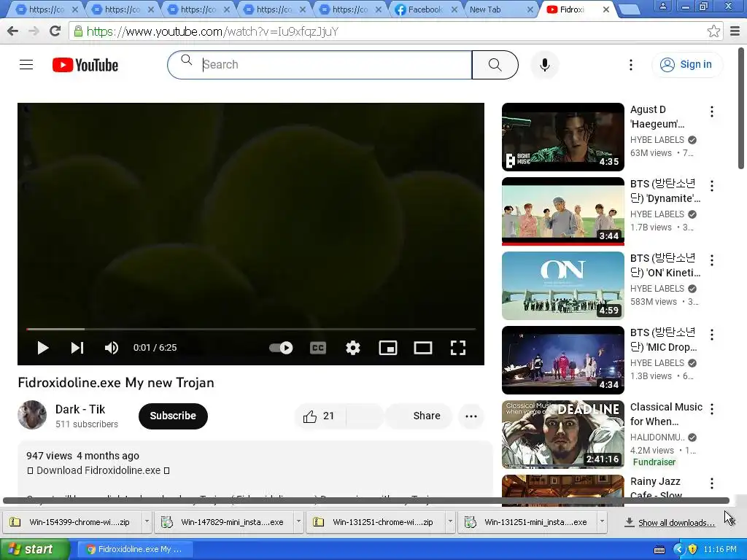Switch to miniplayer mode
Viewport: 747px width, 560px height.
(388, 348)
